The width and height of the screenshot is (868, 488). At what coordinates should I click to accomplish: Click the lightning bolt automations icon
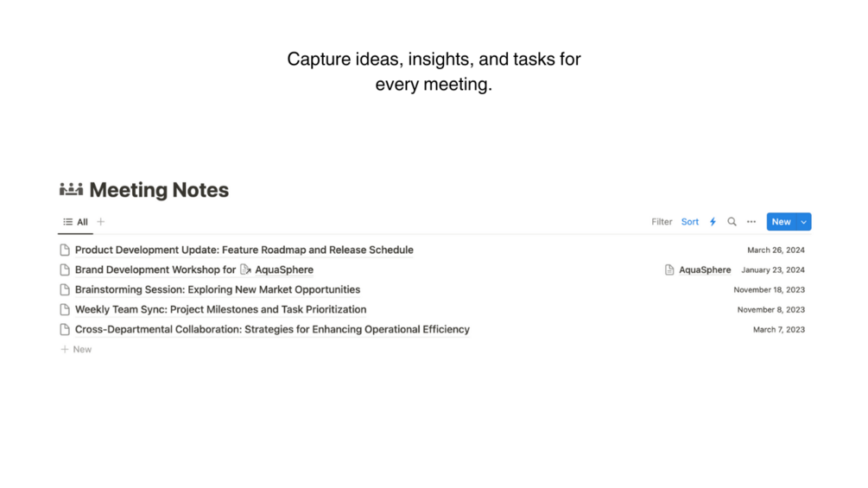pos(713,222)
